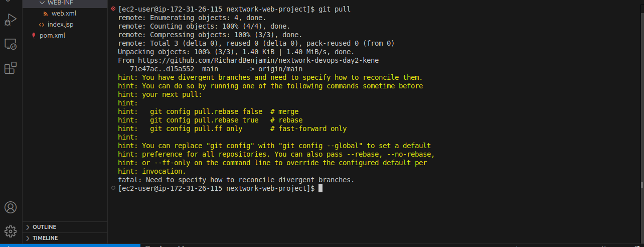Focus the terminal prompt cursor
Image resolution: width=644 pixels, height=247 pixels.
pyautogui.click(x=320, y=188)
